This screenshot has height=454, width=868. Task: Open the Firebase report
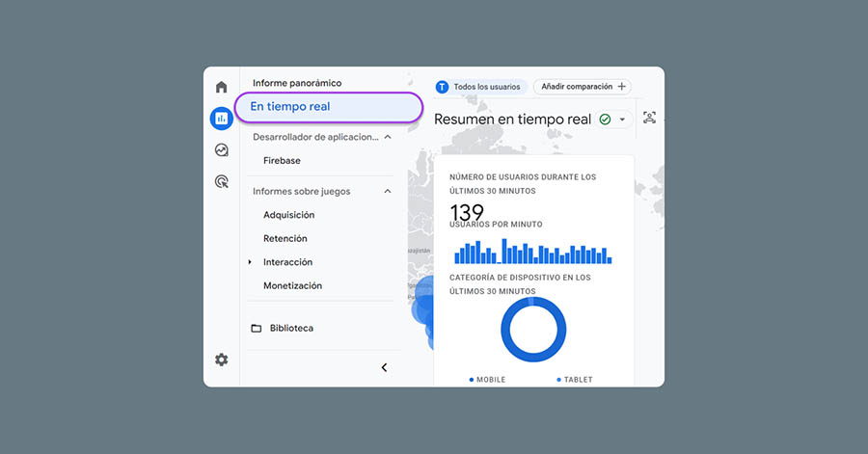(282, 161)
